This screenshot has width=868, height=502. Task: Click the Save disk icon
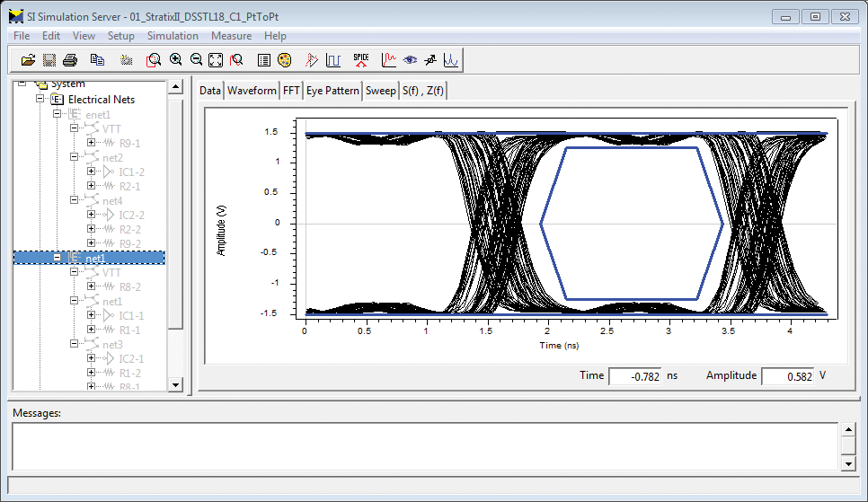pos(49,60)
